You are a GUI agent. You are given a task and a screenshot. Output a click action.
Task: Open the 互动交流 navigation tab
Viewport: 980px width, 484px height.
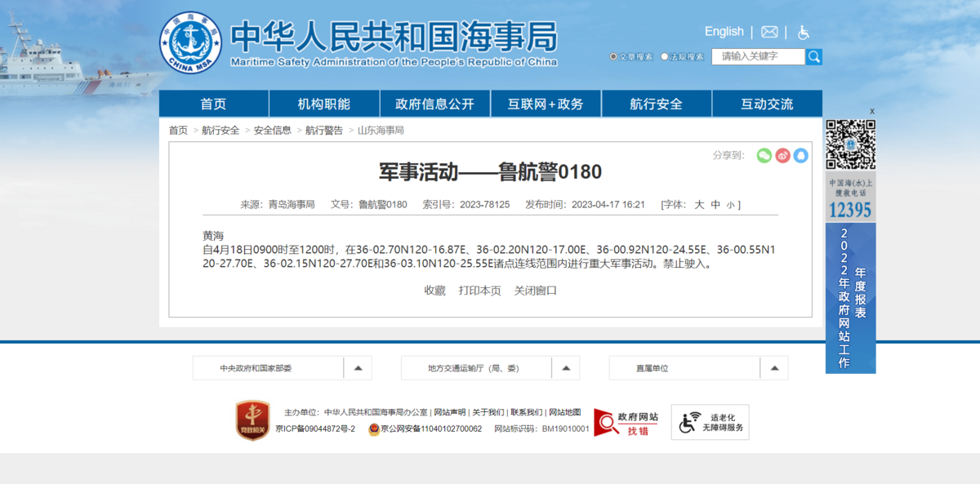(x=768, y=104)
